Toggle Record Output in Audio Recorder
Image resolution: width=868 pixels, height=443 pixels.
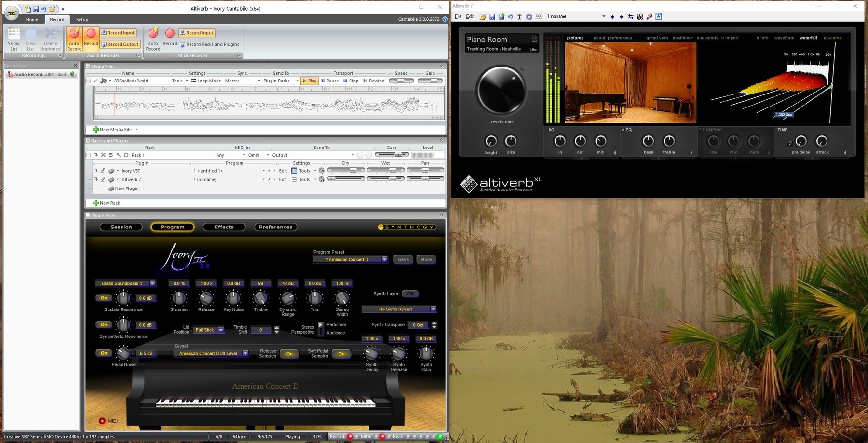(x=120, y=44)
